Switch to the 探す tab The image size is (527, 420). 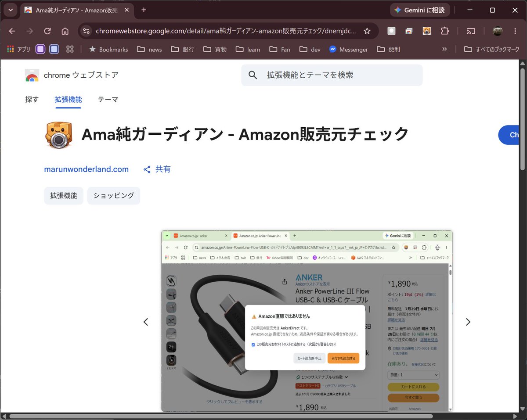32,100
